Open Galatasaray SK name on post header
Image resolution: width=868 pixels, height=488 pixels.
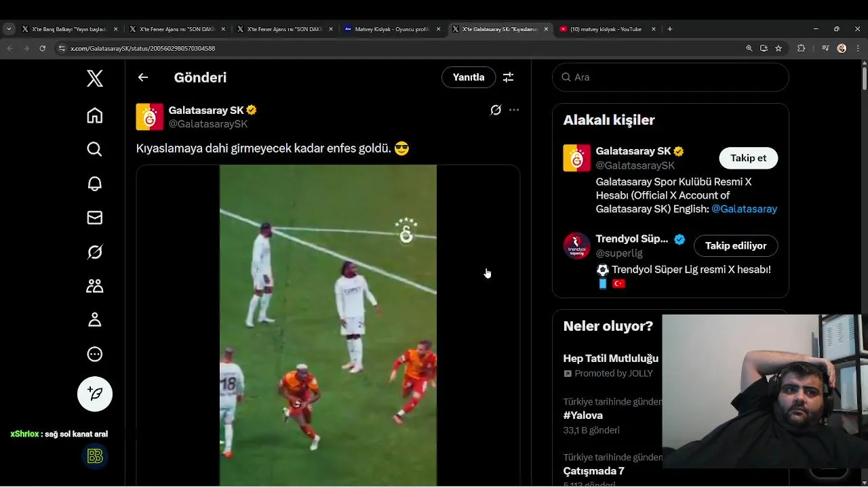(206, 110)
